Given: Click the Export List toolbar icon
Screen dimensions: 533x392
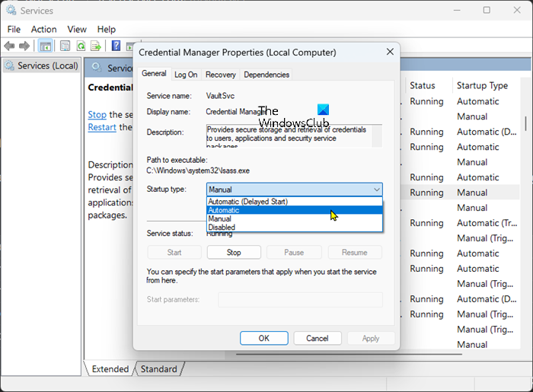Looking at the screenshot, I should tap(96, 46).
